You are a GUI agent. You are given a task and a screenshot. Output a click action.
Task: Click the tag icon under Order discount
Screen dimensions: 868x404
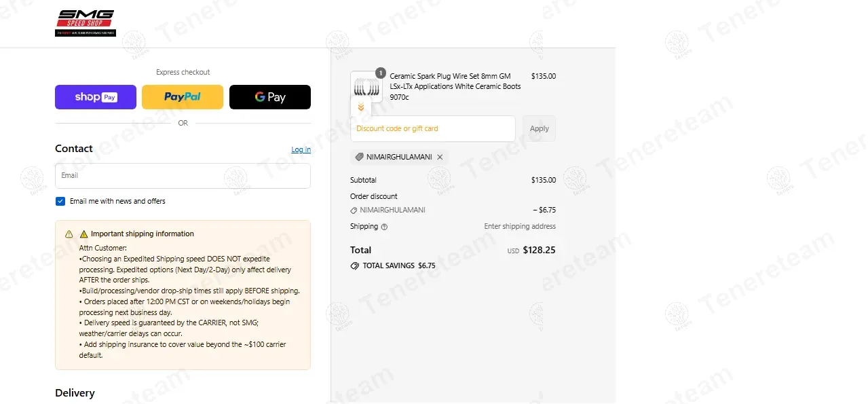pyautogui.click(x=354, y=210)
